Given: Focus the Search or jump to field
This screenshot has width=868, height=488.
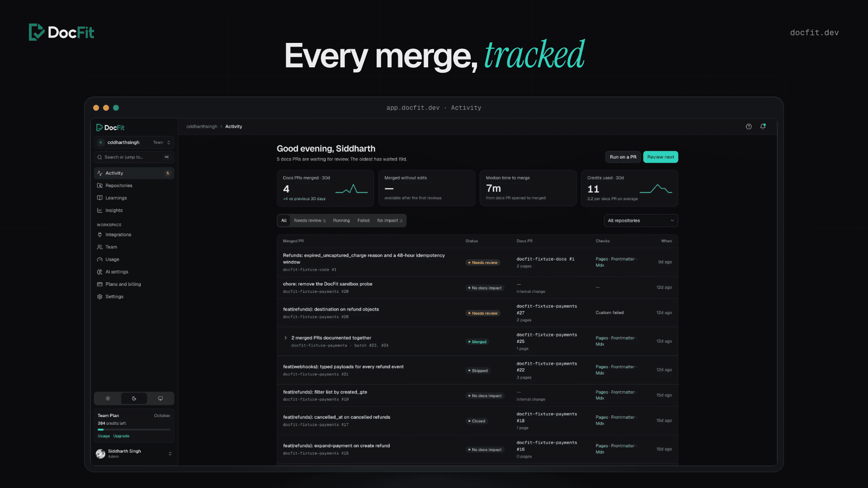Looking at the screenshot, I should (134, 157).
